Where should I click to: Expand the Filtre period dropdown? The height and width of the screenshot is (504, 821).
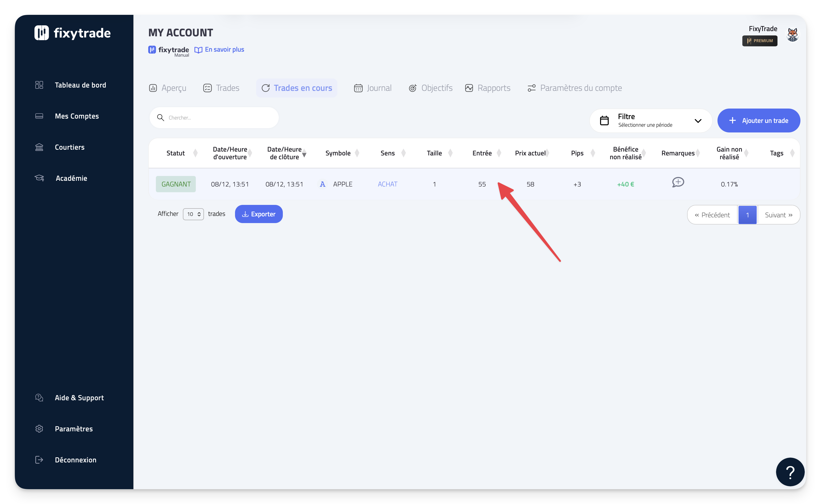650,121
